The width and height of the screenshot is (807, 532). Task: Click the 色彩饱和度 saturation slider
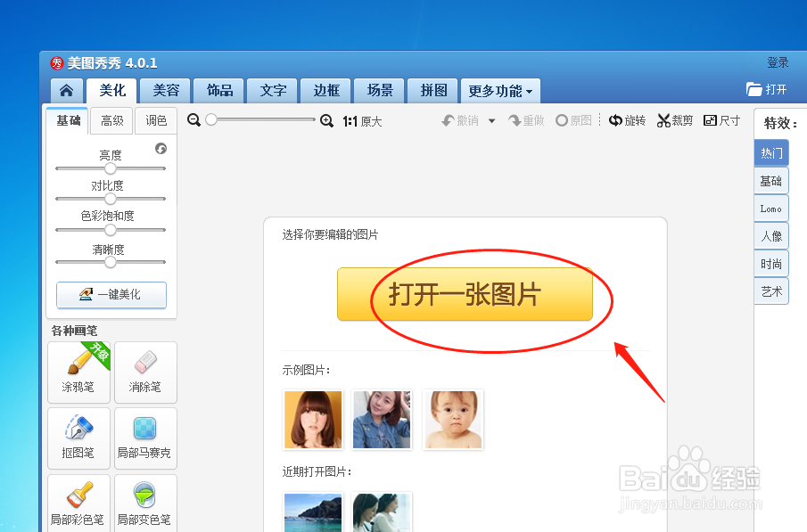click(x=111, y=230)
